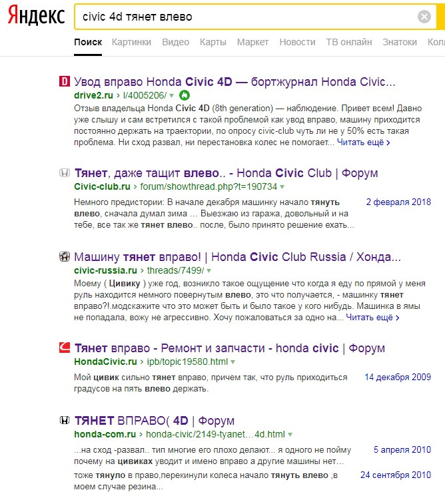
Task: Open the ТВ онлайн tab
Action: (349, 42)
